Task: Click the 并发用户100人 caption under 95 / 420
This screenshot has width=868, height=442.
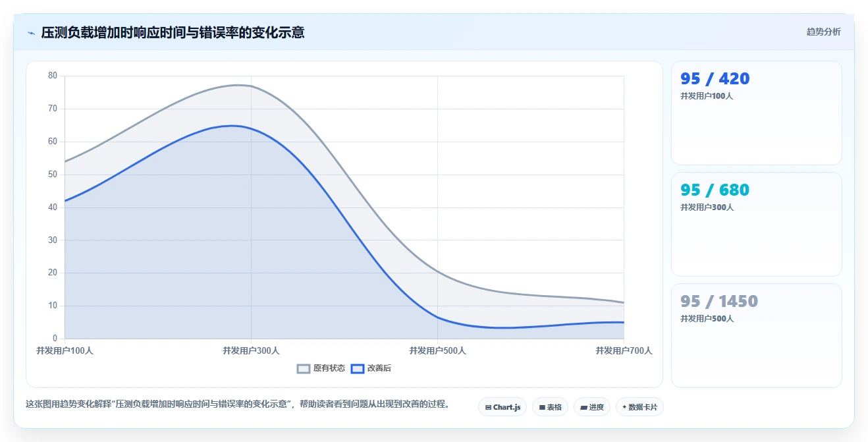Action: (707, 96)
